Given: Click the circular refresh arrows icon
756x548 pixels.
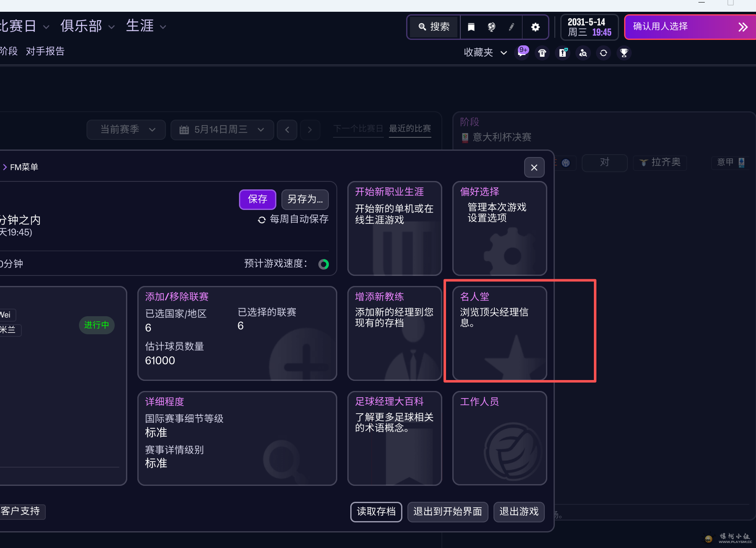Looking at the screenshot, I should tap(604, 53).
